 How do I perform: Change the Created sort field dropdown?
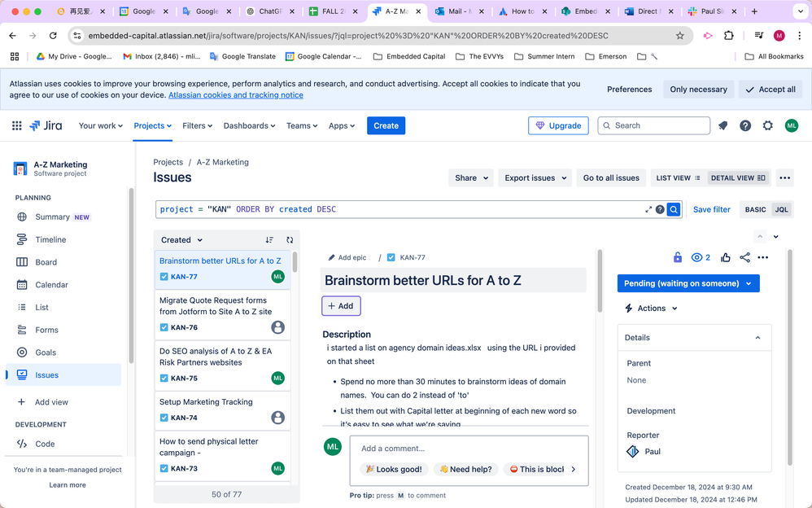point(181,240)
